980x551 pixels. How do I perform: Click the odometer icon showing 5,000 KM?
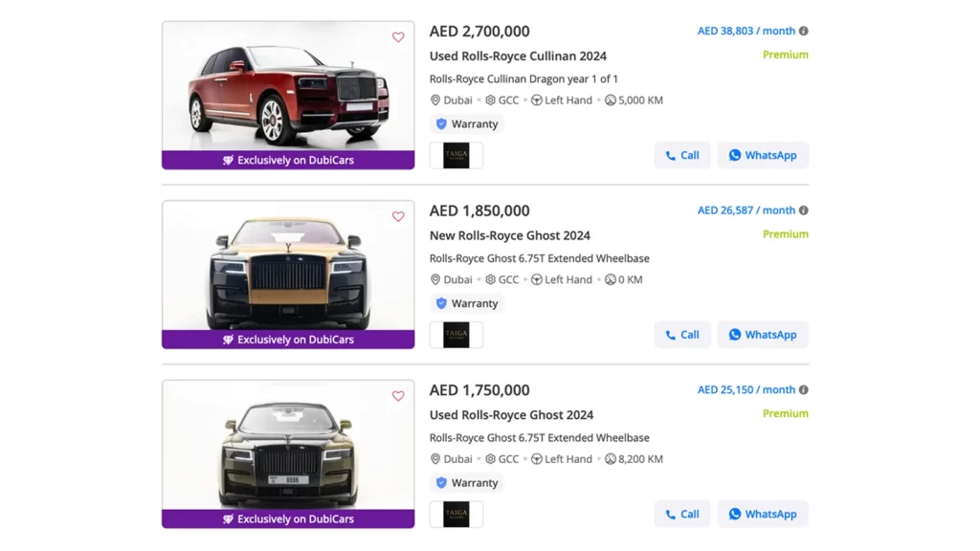click(610, 99)
